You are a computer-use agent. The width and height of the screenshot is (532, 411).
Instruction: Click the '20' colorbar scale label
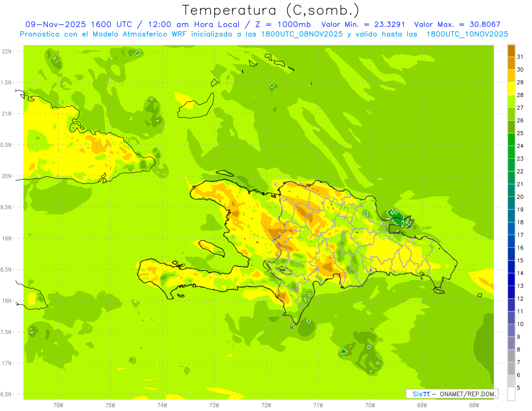pyautogui.click(x=520, y=197)
